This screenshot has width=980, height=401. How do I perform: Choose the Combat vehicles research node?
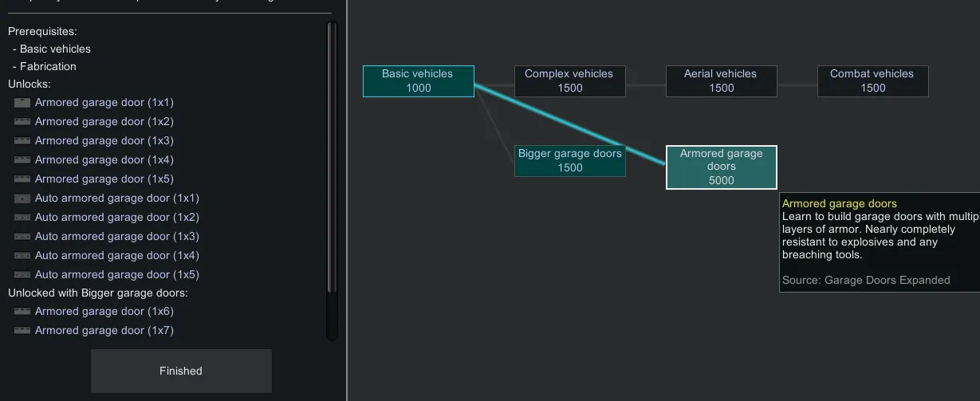872,81
